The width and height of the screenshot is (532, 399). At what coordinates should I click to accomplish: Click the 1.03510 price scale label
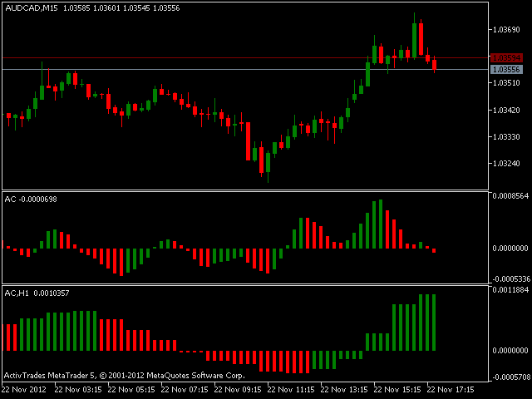coord(506,83)
